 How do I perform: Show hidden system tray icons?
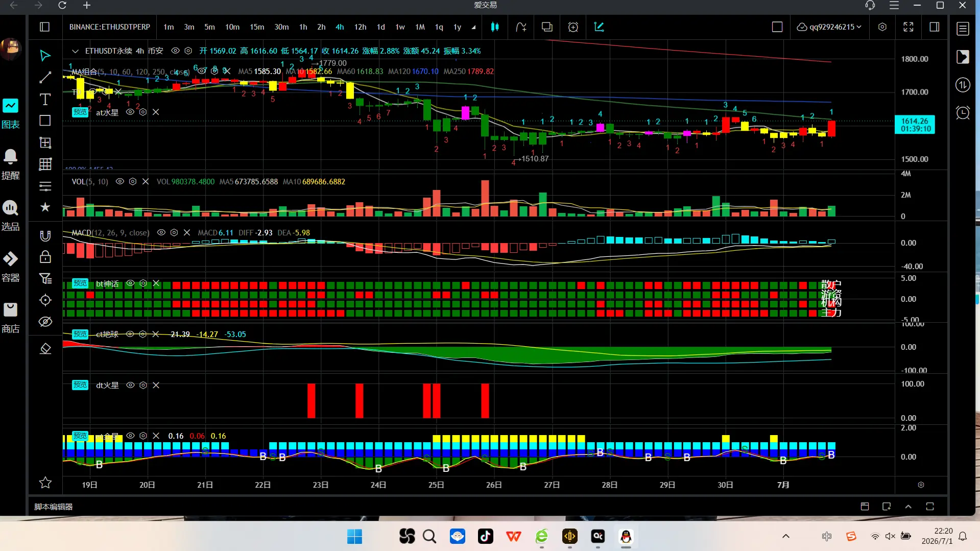pos(786,536)
